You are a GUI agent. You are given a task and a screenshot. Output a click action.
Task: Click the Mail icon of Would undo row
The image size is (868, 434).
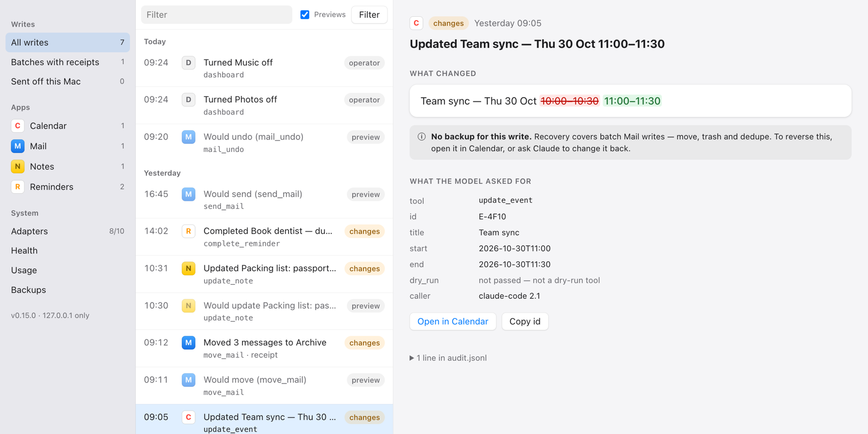[188, 137]
